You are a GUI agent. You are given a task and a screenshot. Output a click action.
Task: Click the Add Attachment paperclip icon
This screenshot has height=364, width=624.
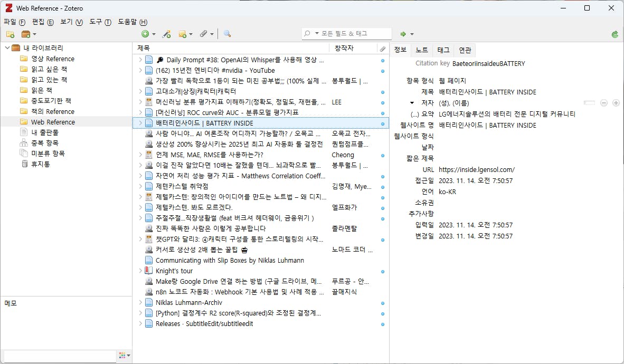[204, 34]
